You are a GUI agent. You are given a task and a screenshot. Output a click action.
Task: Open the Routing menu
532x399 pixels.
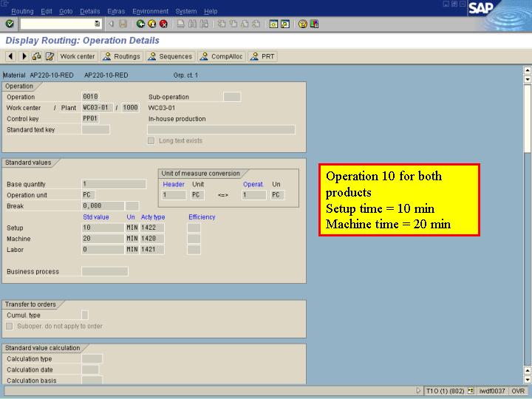coord(22,11)
